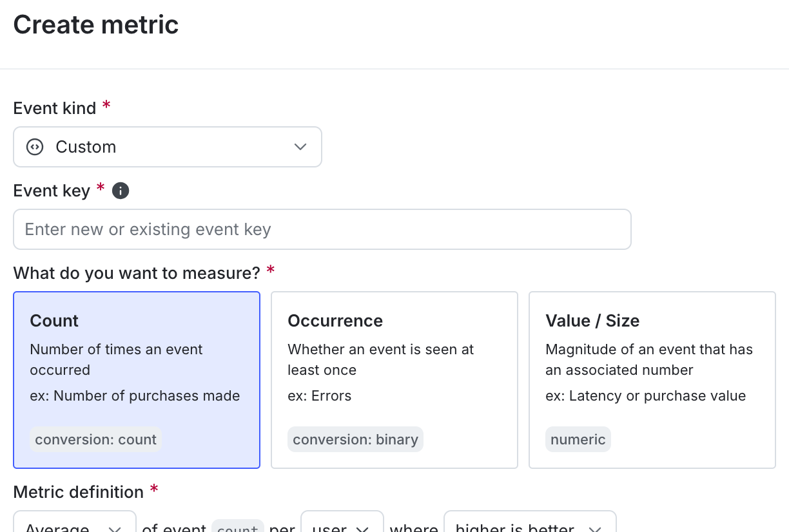
Task: Select the Count measurement card
Action: [x=137, y=379]
